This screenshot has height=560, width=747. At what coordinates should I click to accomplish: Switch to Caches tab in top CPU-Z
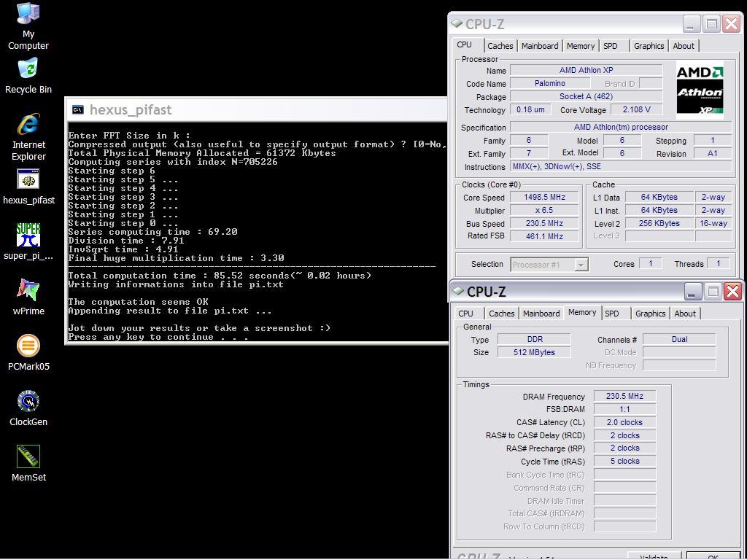(x=500, y=46)
